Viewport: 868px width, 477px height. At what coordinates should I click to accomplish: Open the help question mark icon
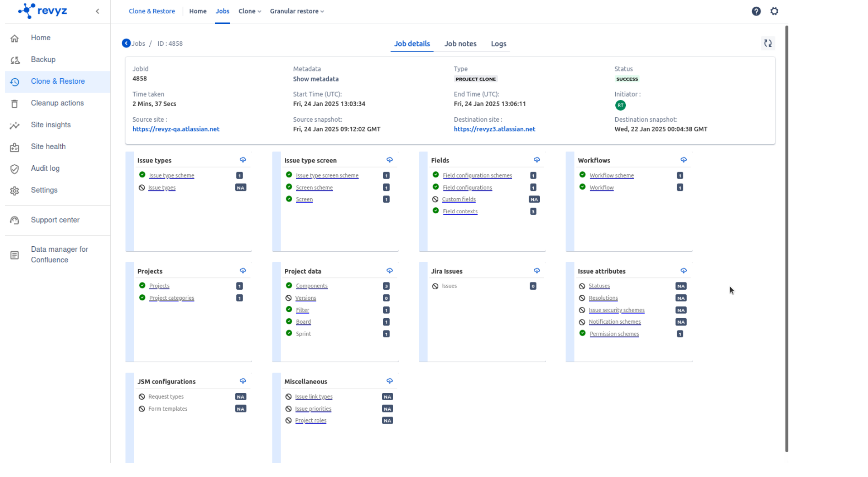click(756, 11)
